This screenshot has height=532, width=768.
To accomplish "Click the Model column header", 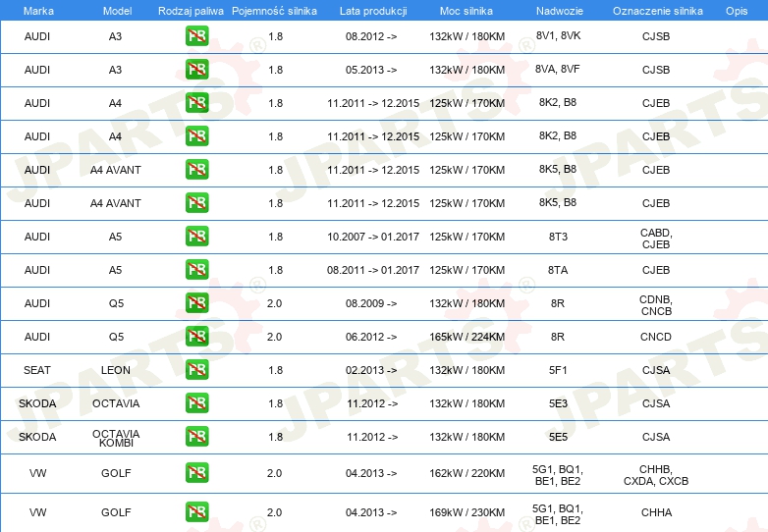I will click(x=117, y=11).
